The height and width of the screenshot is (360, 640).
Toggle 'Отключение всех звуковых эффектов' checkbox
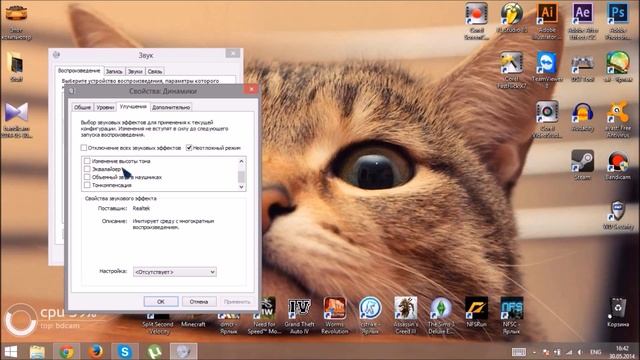tap(84, 147)
